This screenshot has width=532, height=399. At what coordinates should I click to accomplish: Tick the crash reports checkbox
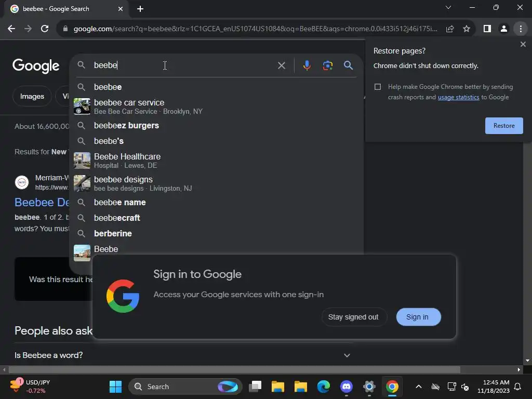click(378, 87)
